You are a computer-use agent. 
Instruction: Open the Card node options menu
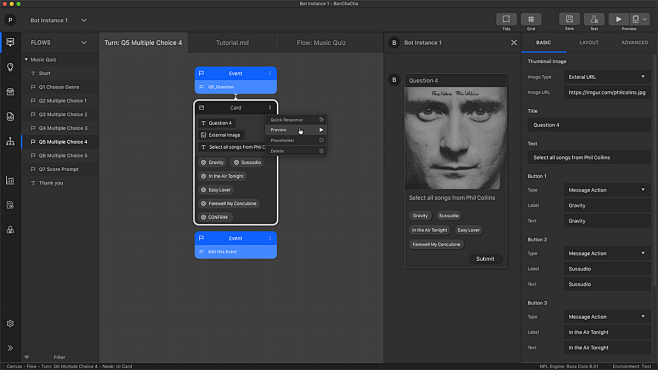tap(270, 108)
